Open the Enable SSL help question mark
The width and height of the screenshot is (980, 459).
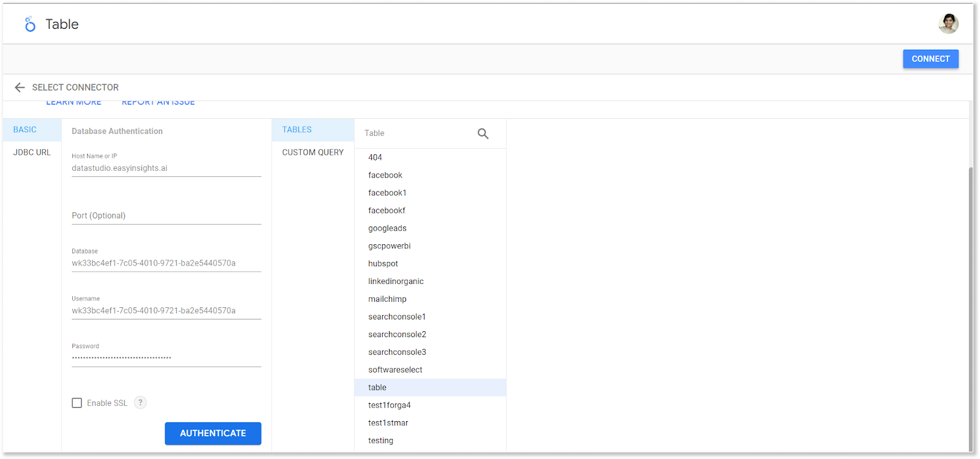pyautogui.click(x=140, y=403)
